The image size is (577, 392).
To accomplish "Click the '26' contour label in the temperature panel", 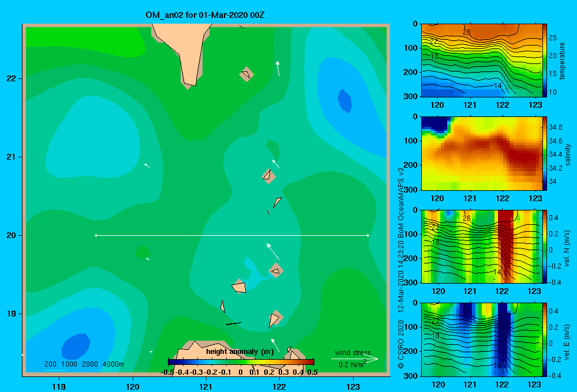I will [467, 32].
